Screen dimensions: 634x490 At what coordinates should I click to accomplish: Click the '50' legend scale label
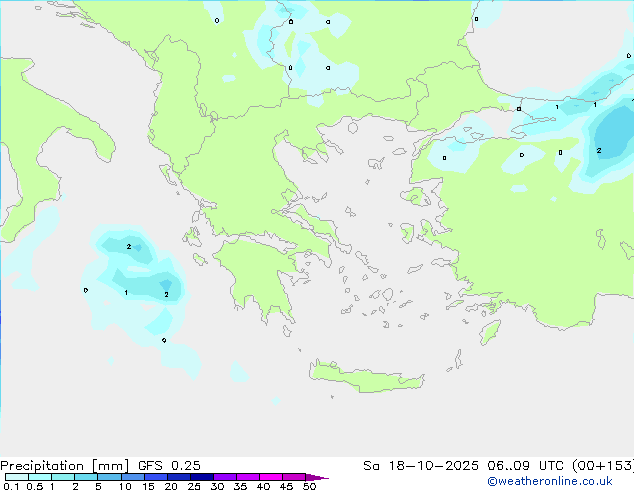(x=309, y=486)
